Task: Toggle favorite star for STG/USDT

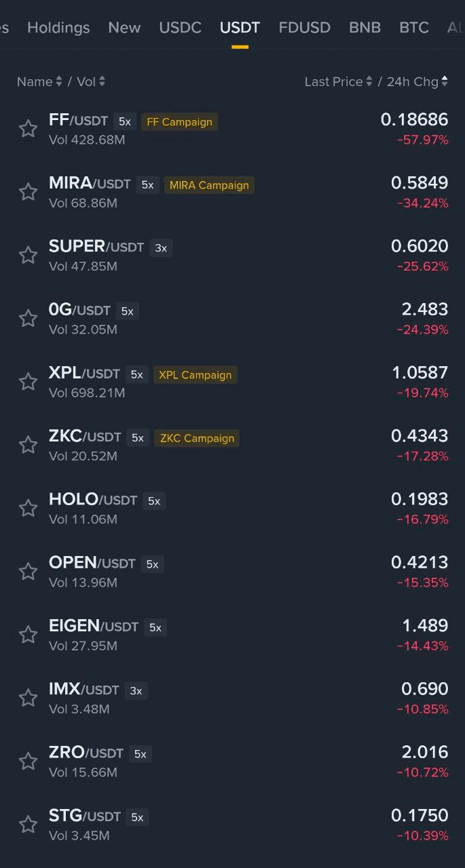Action: coord(28,825)
